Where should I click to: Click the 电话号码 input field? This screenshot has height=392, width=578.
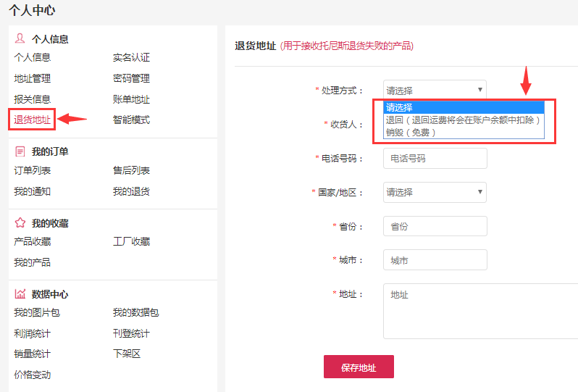coord(435,158)
